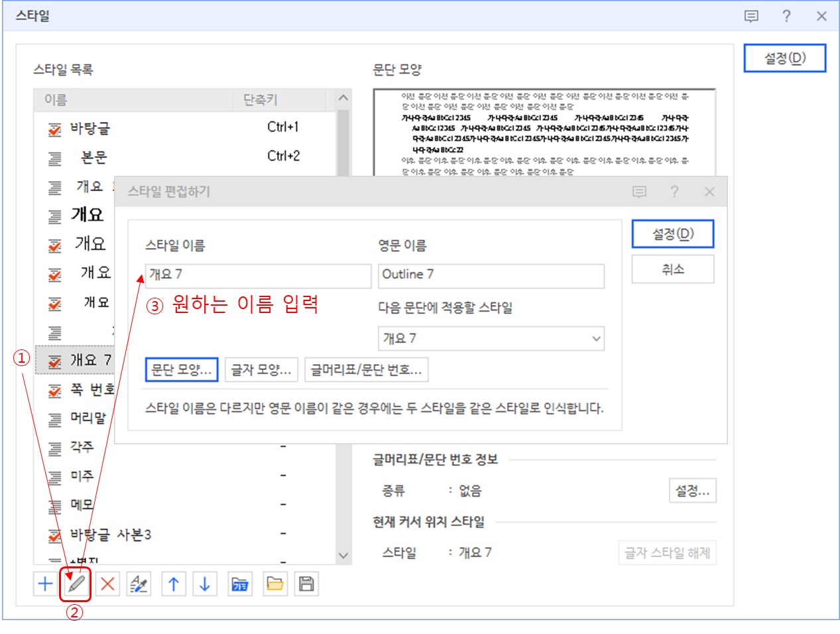Open the style eyedropper tool icon
Viewport: 840px width, 634px height.
tap(139, 584)
